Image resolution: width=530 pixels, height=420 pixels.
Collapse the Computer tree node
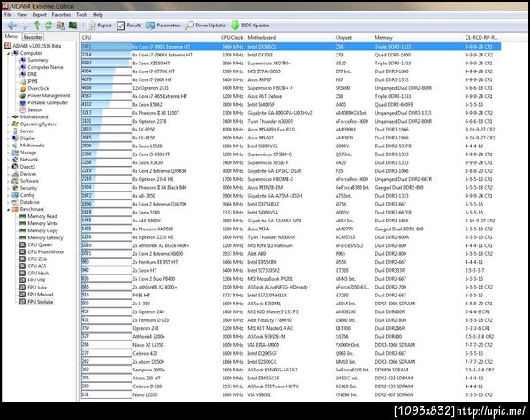(9, 53)
